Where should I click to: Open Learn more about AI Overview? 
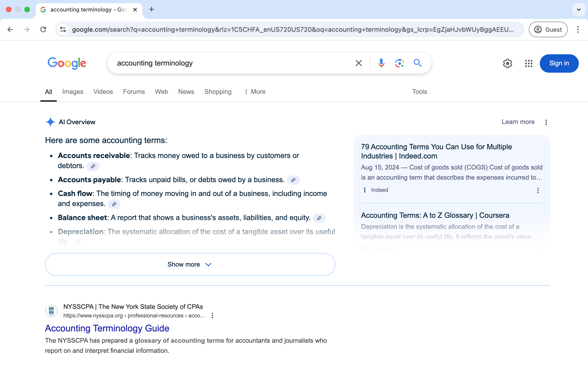point(518,122)
